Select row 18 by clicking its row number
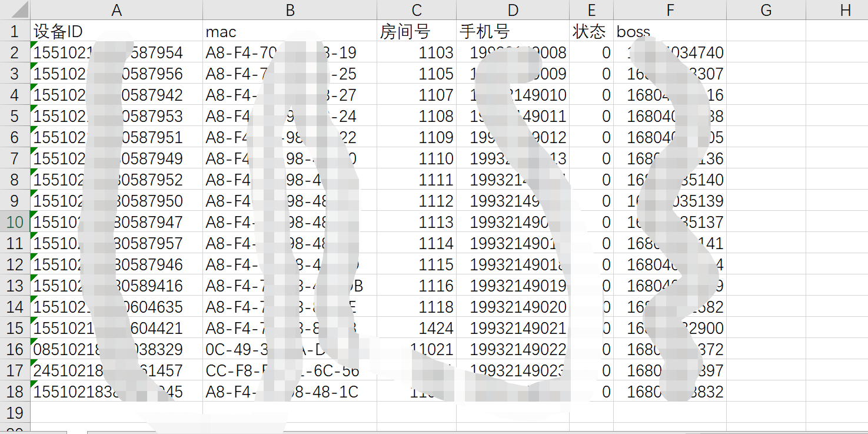Viewport: 868px width, 434px height. pyautogui.click(x=15, y=391)
